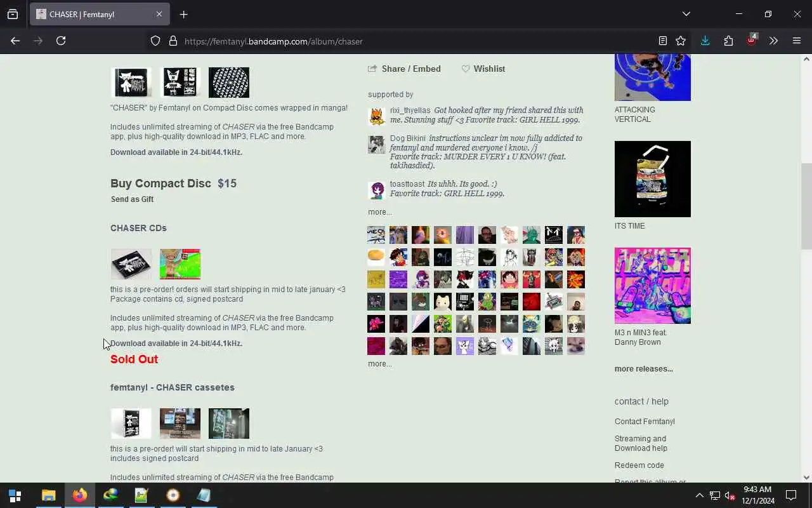Open the extensions puzzle icon
This screenshot has width=812, height=508.
728,41
